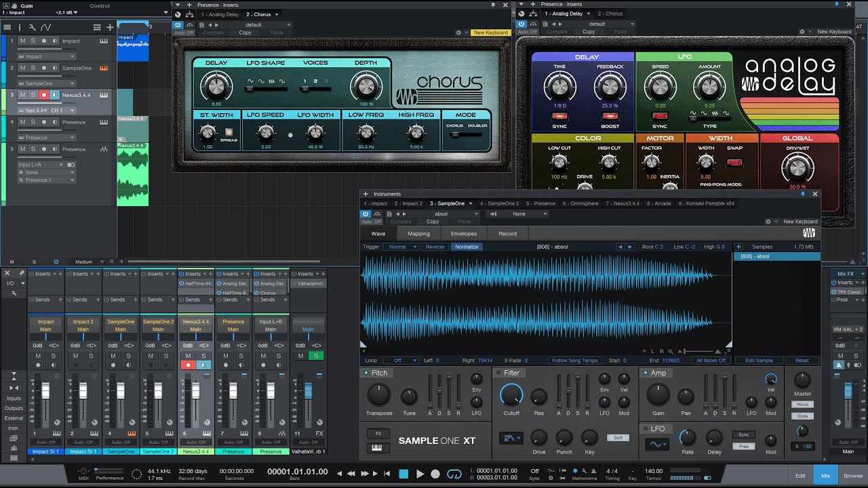Open the track list icon above the tracks
868x488 pixels.
(x=7, y=27)
